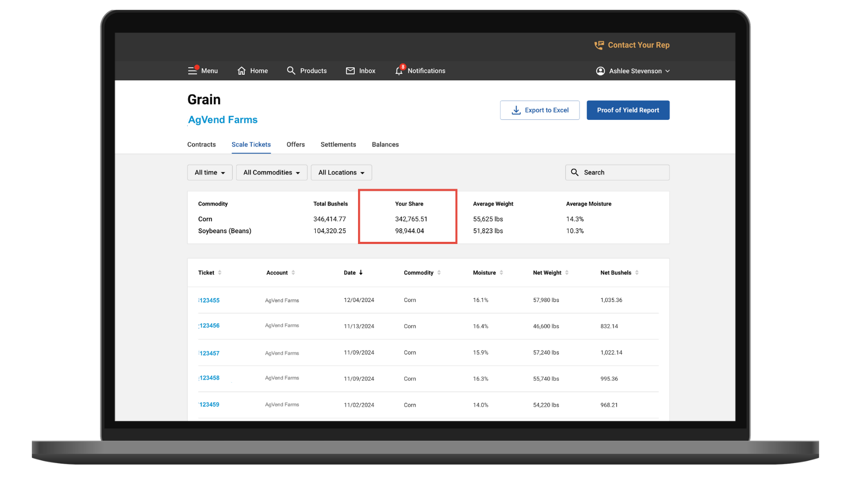The height and width of the screenshot is (488, 868).
Task: Click the Ticket column header
Action: (206, 273)
